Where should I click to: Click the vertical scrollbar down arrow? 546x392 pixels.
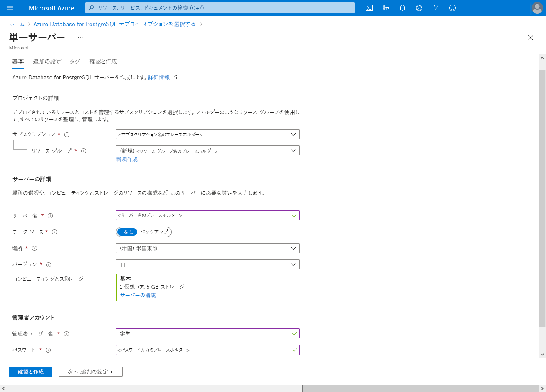click(x=542, y=354)
